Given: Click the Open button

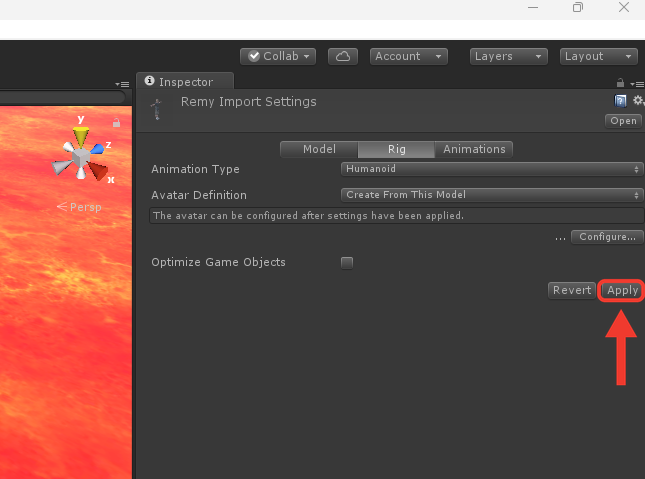Looking at the screenshot, I should [x=623, y=121].
